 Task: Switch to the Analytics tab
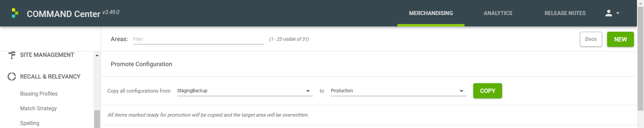tap(498, 13)
